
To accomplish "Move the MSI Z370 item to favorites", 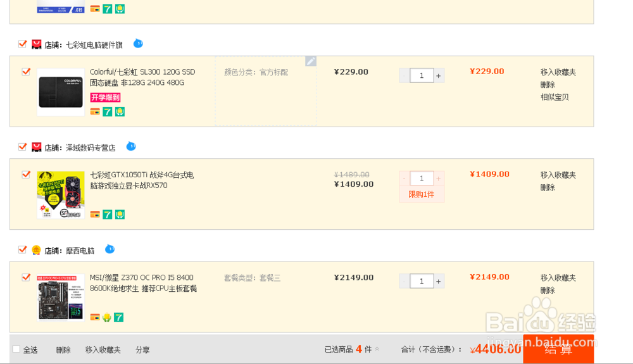I will tap(558, 278).
